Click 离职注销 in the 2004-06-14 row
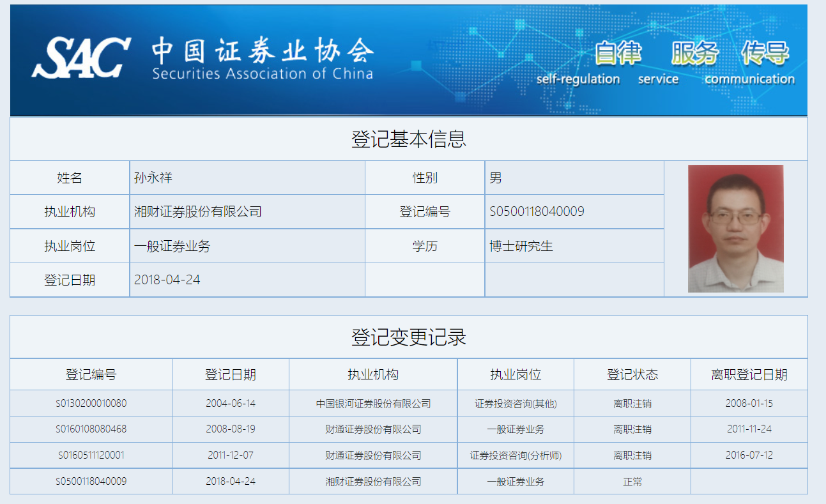The width and height of the screenshot is (826, 504). [x=632, y=404]
